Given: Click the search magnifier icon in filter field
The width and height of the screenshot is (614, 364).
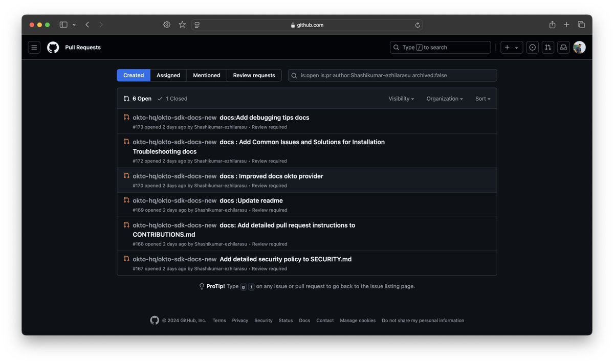Looking at the screenshot, I should click(x=294, y=76).
